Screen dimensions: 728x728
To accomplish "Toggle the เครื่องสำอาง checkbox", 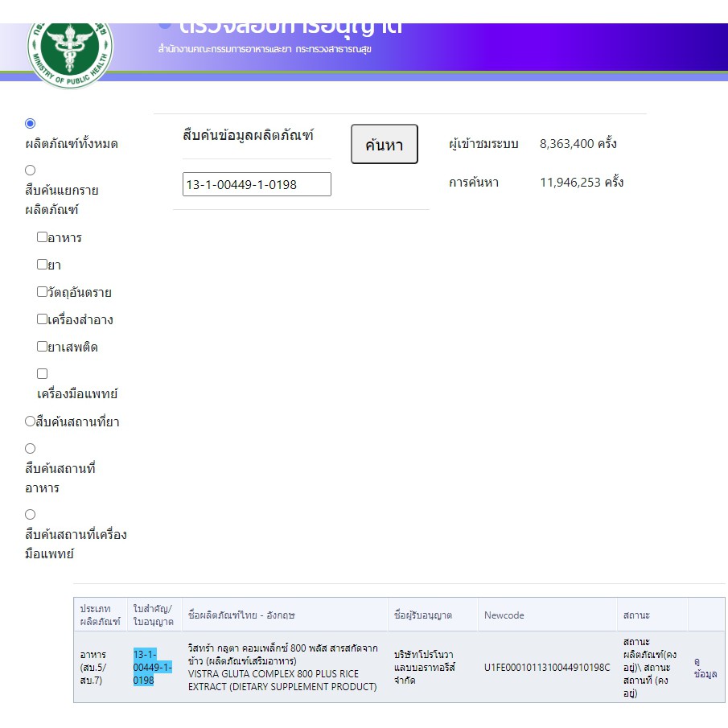I will click(43, 319).
